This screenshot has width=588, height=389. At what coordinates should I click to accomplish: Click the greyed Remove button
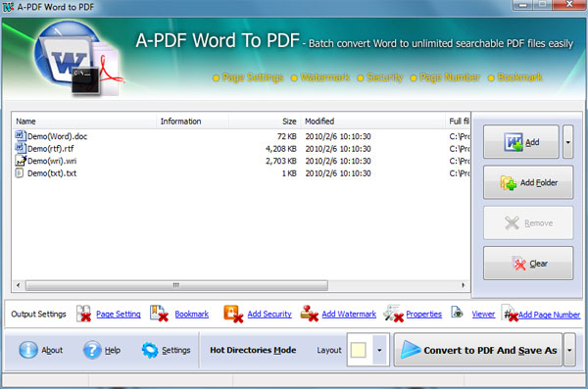point(528,222)
